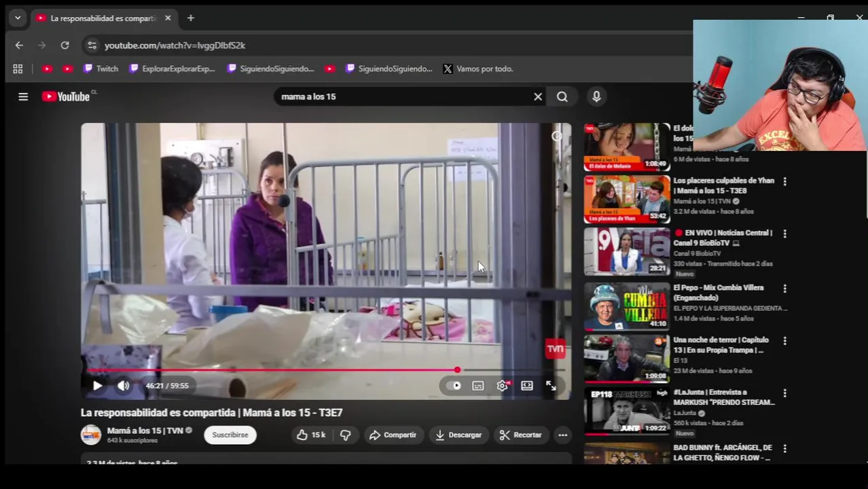This screenshot has height=489, width=868.
Task: Open the player settings gear
Action: [x=503, y=386]
